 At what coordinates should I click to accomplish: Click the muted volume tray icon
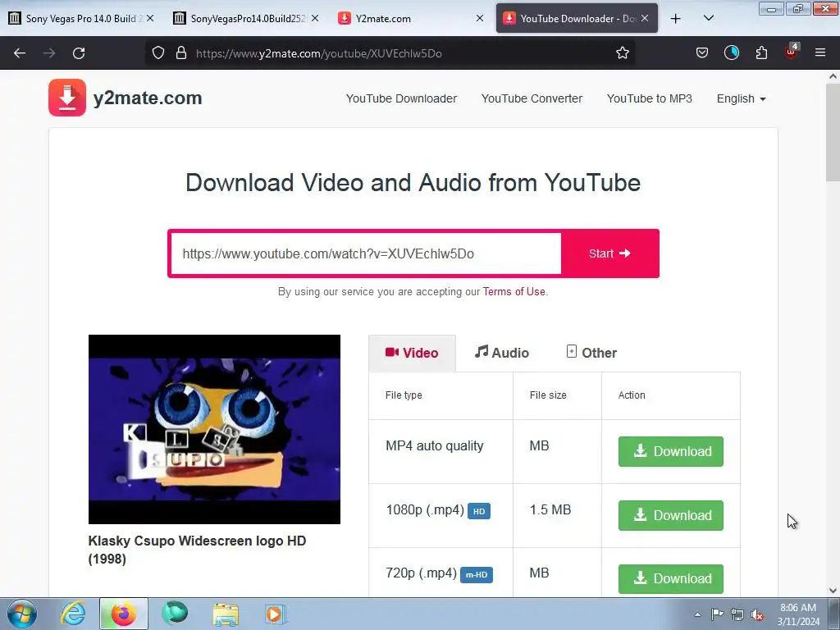click(757, 614)
